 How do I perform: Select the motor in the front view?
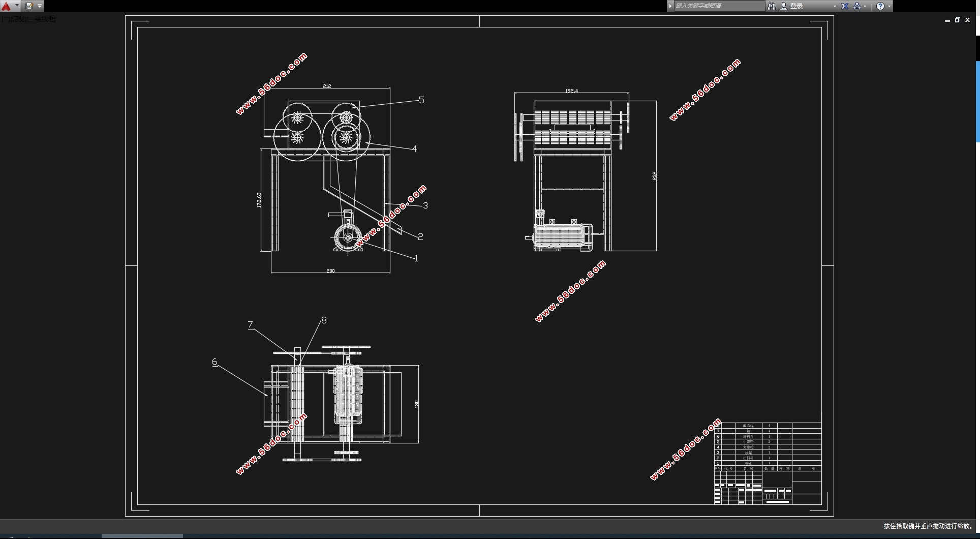[x=348, y=237]
